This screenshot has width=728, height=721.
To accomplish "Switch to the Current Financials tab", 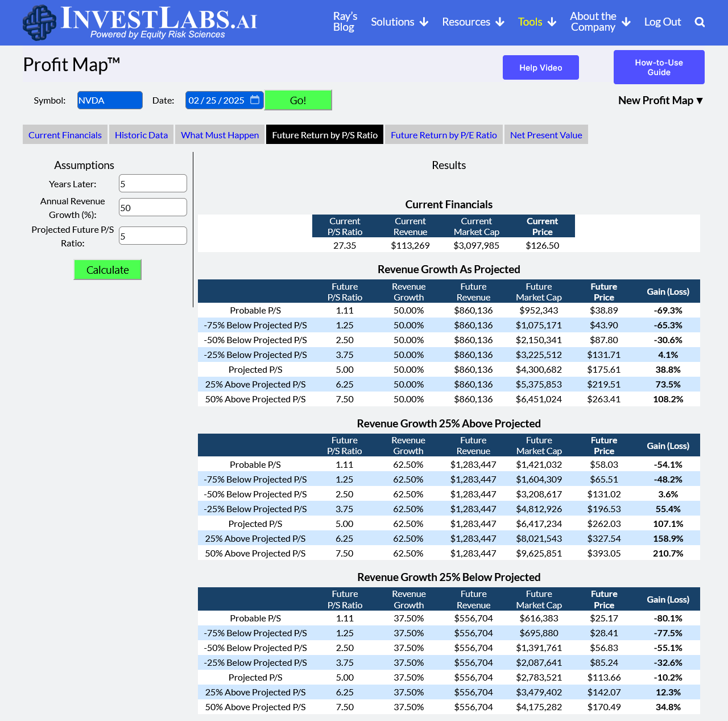I will (x=65, y=135).
